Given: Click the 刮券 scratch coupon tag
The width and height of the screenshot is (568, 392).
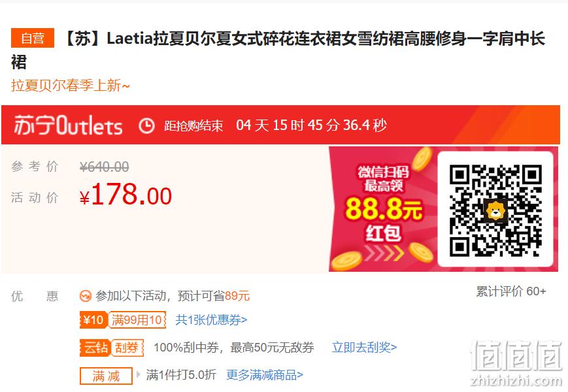Looking at the screenshot, I should (127, 348).
